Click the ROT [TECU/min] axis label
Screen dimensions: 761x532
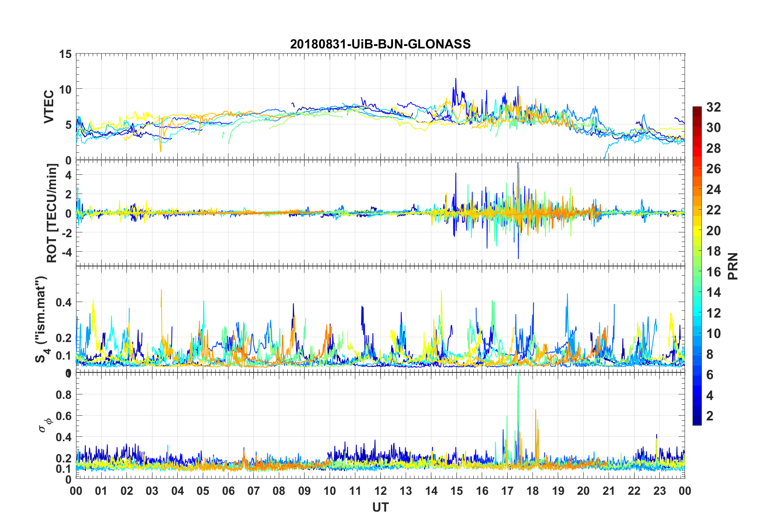[x=52, y=213]
